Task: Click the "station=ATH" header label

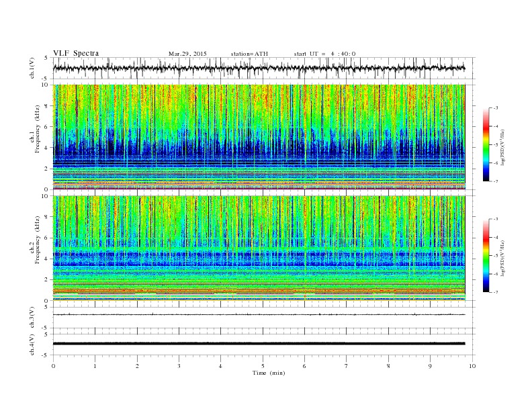Action: click(249, 54)
